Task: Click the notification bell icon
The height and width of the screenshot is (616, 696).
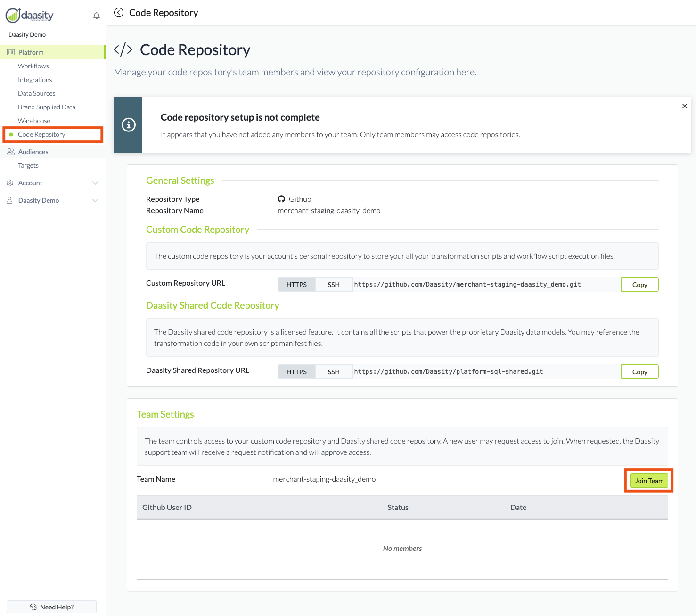Action: [97, 16]
